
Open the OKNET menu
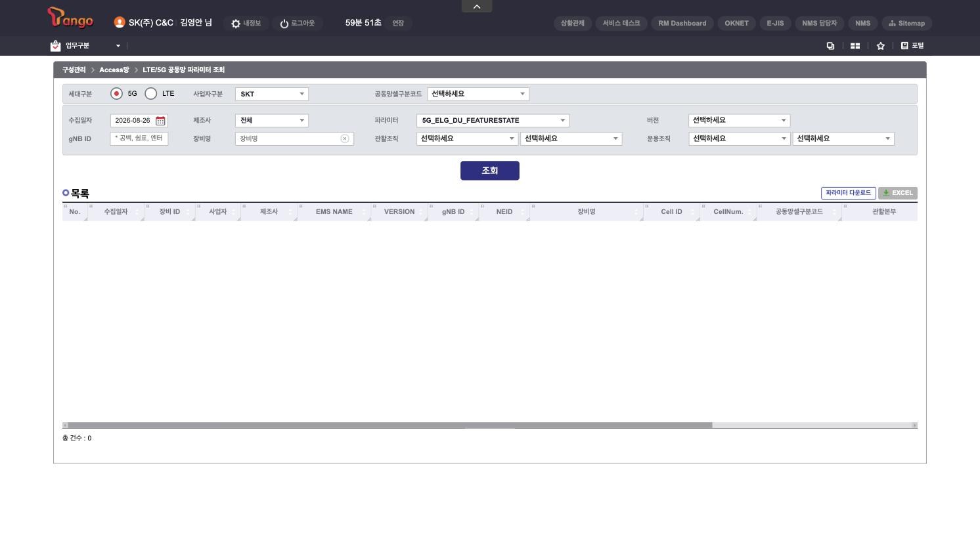[x=737, y=24]
